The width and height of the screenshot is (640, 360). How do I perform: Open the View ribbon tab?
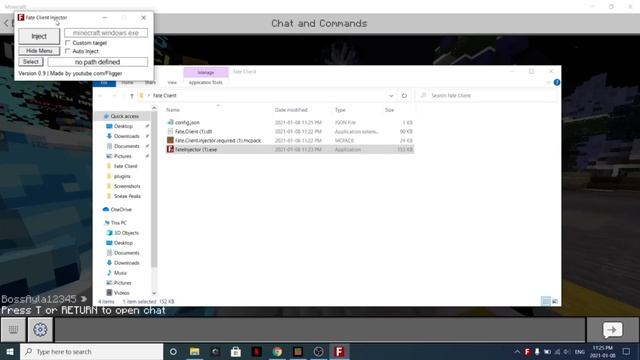(172, 82)
